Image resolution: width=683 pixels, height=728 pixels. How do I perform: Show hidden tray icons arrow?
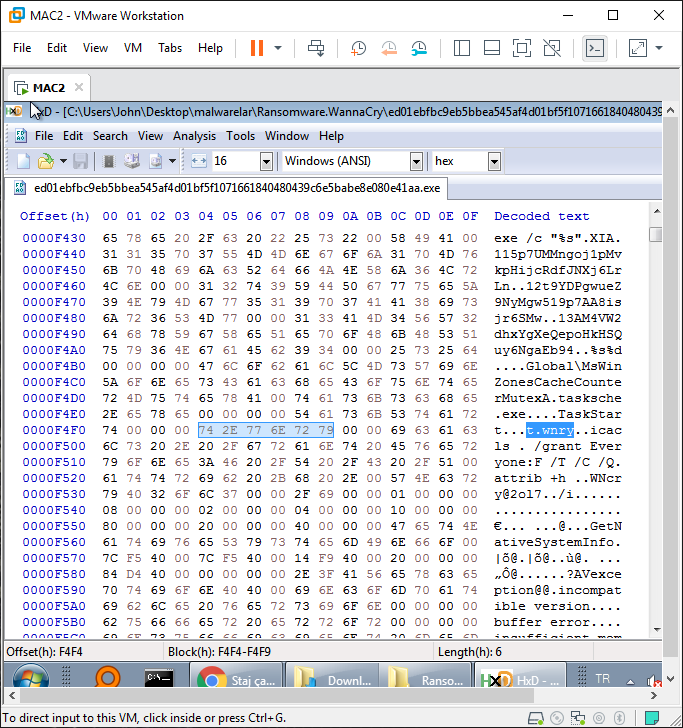coord(630,682)
